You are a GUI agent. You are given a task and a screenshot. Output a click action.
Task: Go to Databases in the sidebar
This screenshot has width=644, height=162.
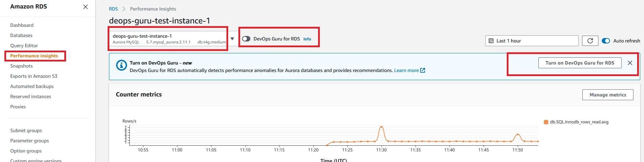(21, 35)
